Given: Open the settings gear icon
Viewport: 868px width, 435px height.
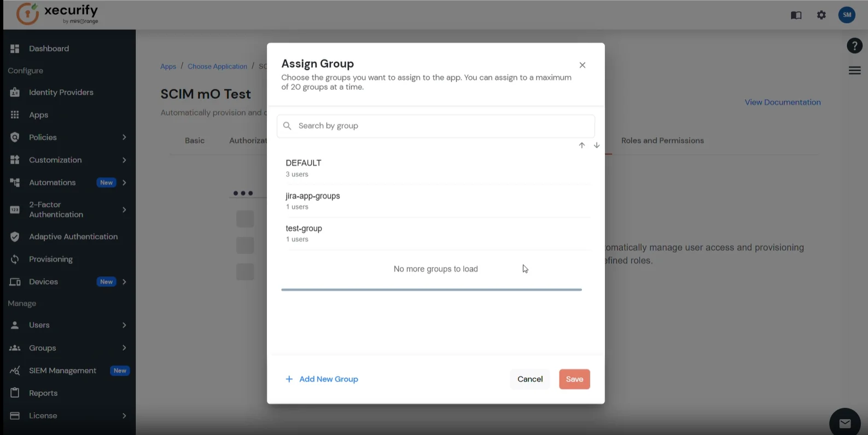Looking at the screenshot, I should pos(822,15).
